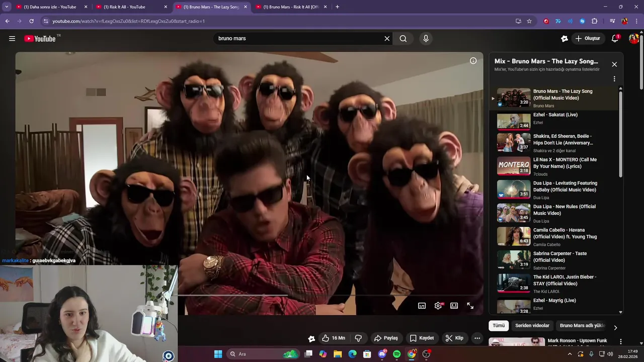Open the 7TV extension
Screen dimensions: 644x362
point(558,21)
